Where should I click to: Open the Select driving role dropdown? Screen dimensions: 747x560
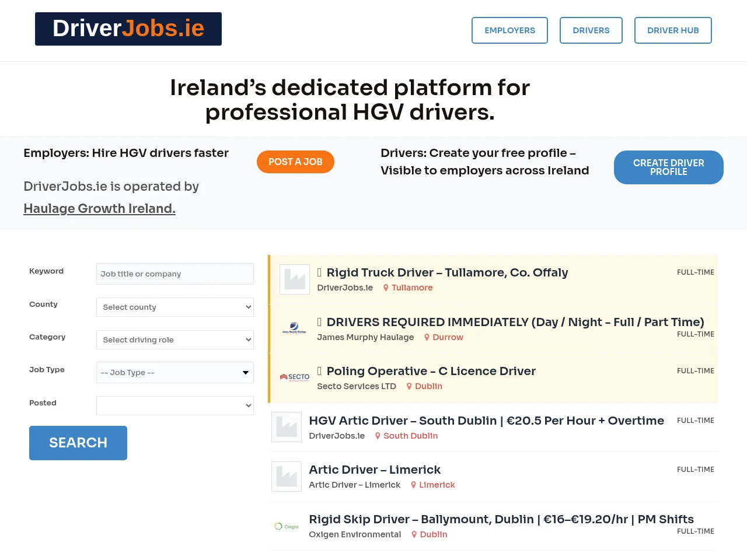point(175,339)
